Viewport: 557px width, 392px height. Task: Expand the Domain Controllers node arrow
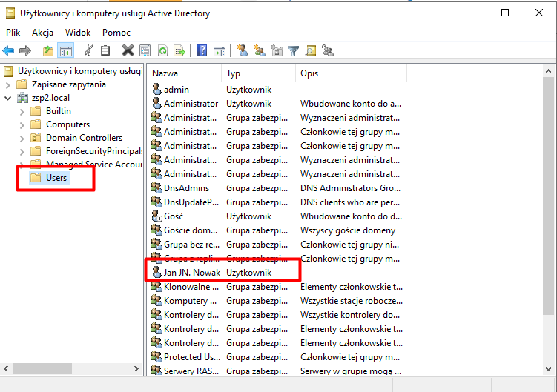[22, 138]
